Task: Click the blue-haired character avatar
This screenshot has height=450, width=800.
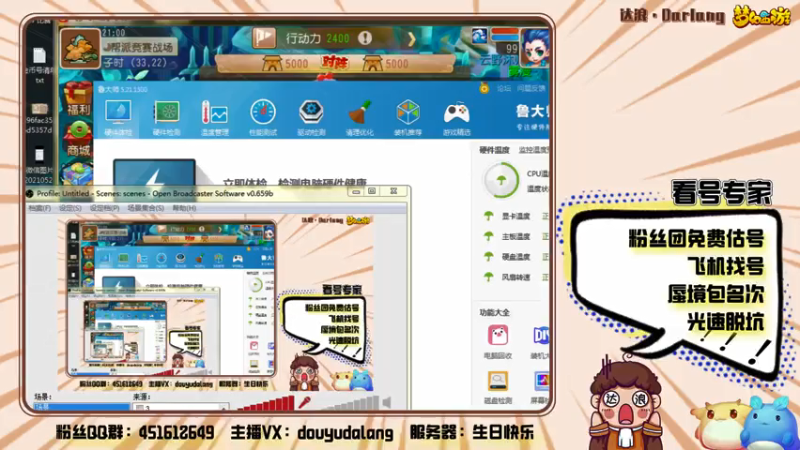Action: pos(536,49)
